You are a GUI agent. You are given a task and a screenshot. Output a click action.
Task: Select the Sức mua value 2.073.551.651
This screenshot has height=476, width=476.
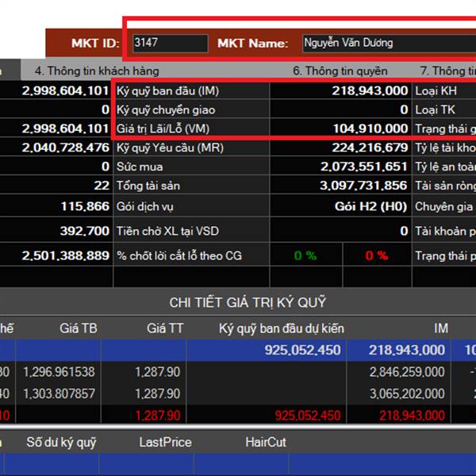tap(364, 167)
